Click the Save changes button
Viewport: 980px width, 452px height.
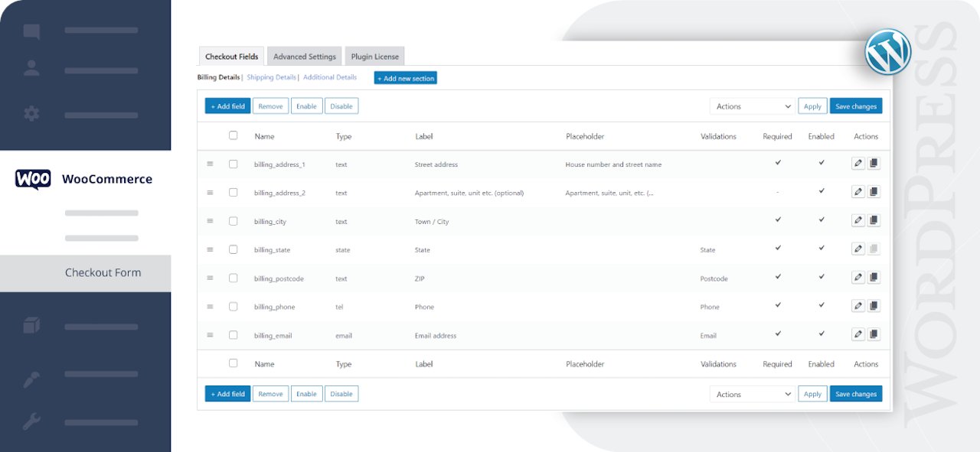pos(856,106)
